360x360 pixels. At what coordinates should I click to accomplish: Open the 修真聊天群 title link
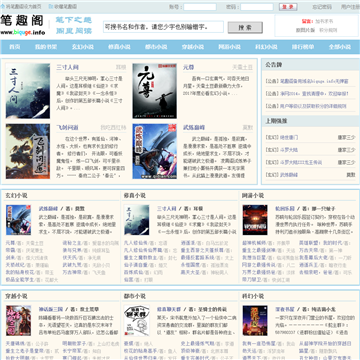(169, 309)
